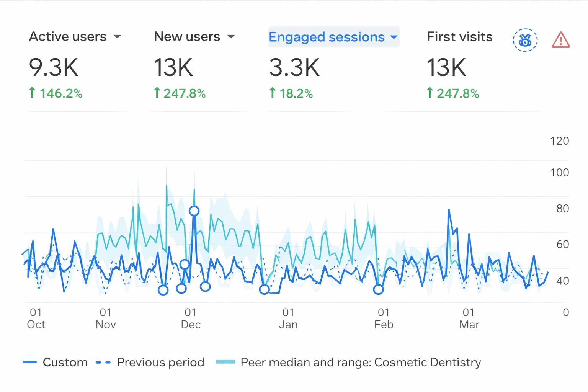Click the green up arrow under Active users
Viewport: 588px width, 392px height.
(32, 92)
